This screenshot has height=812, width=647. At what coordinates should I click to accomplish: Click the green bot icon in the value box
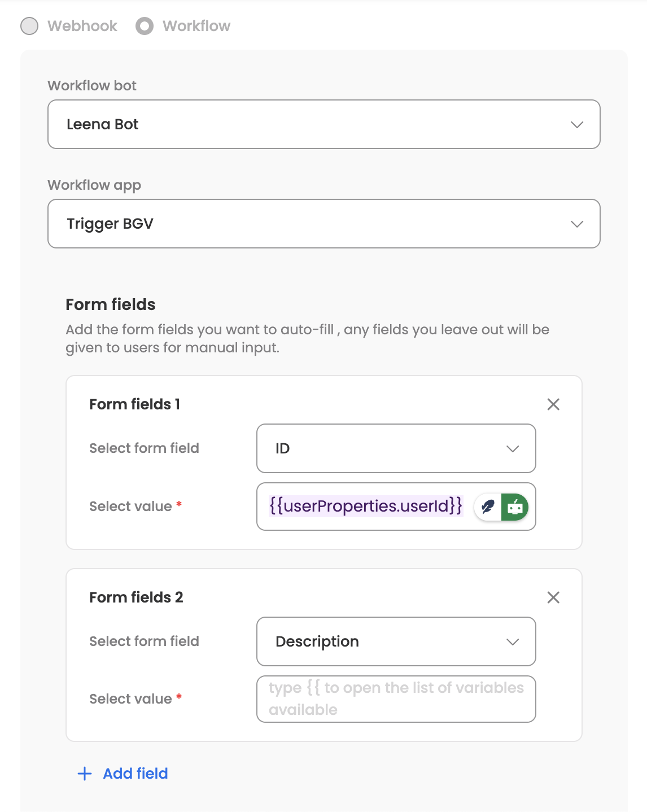515,507
